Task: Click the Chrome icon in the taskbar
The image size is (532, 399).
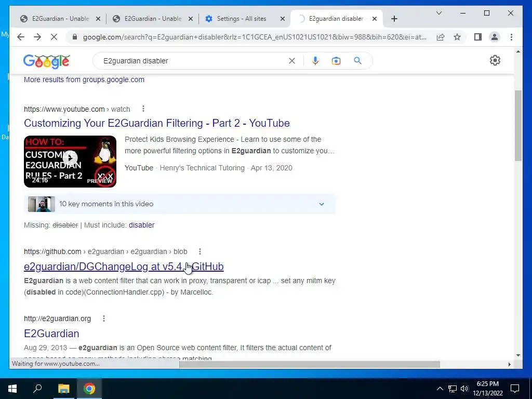Action: pos(89,389)
